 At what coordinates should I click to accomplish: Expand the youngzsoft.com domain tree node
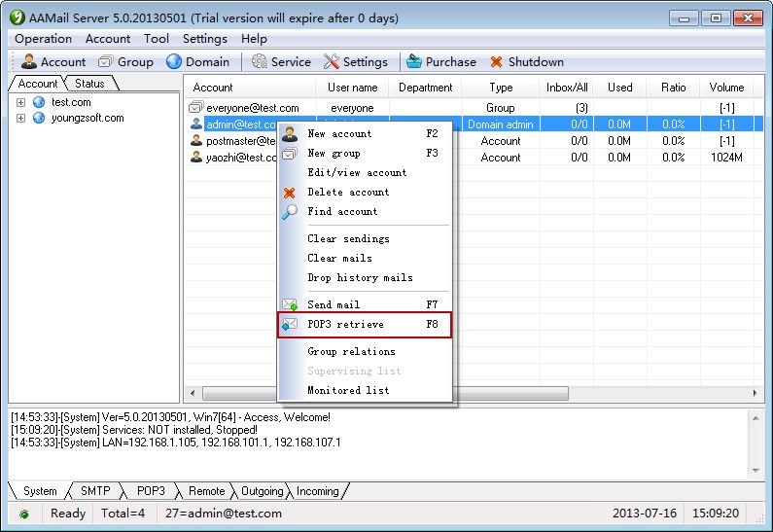point(20,119)
